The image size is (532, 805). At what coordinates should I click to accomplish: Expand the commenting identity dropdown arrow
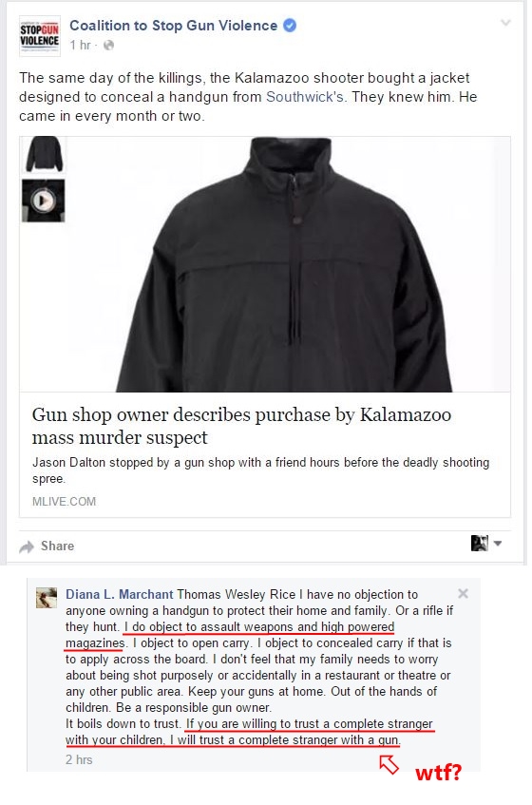(x=498, y=544)
